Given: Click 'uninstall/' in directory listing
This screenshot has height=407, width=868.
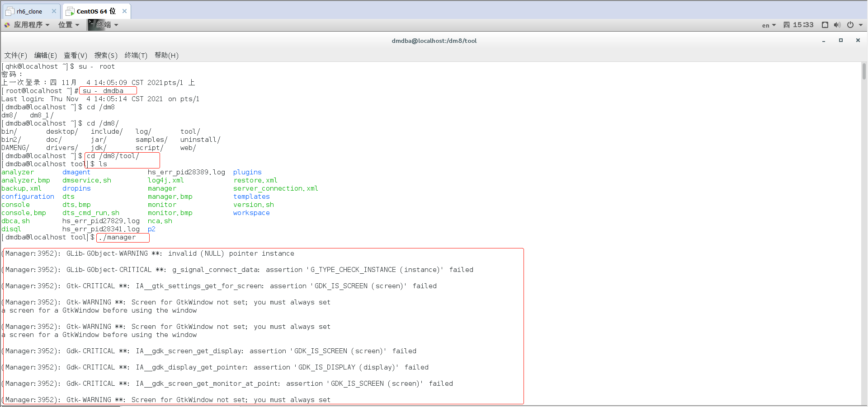Looking at the screenshot, I should 200,140.
